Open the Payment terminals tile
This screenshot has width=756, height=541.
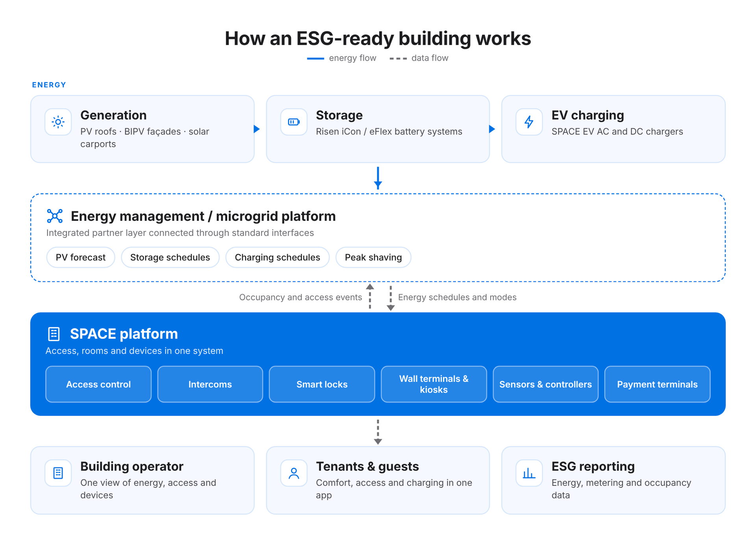pos(658,384)
